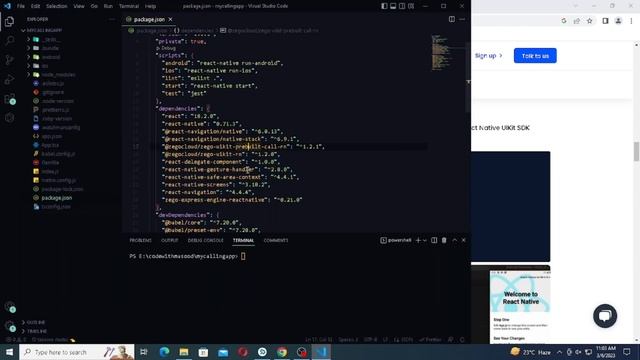Expand the node_modules folder
The width and height of the screenshot is (640, 360).
tap(58, 75)
